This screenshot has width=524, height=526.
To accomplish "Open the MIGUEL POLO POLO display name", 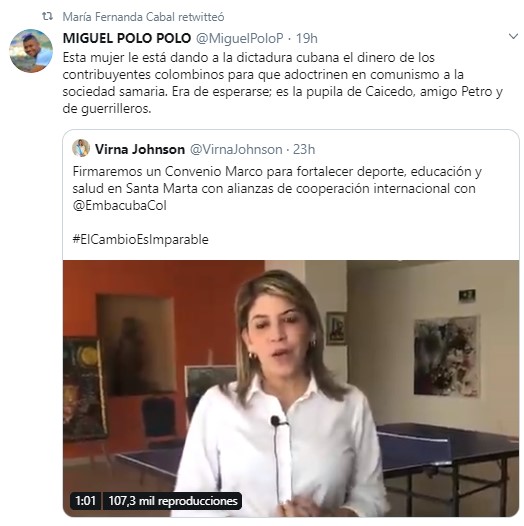I will (x=127, y=38).
